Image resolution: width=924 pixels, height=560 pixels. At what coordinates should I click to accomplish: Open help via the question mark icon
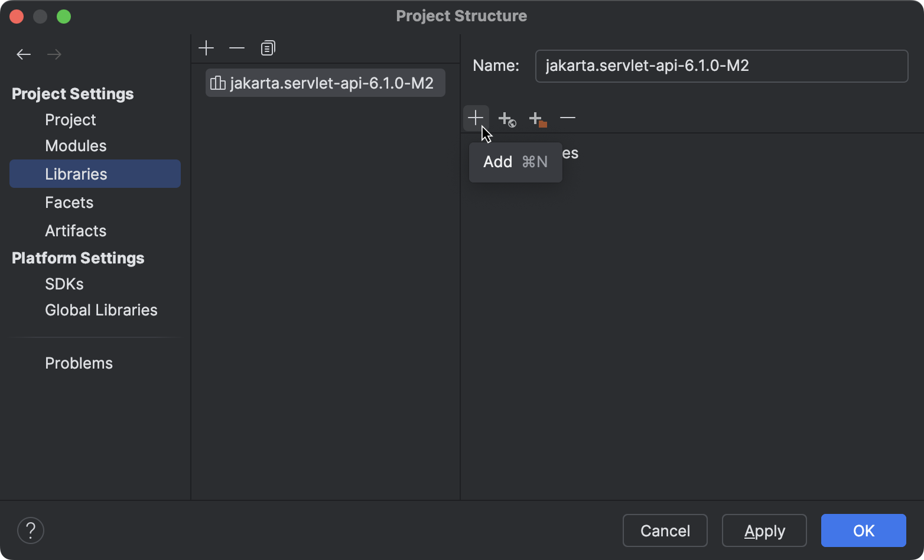coord(31,530)
